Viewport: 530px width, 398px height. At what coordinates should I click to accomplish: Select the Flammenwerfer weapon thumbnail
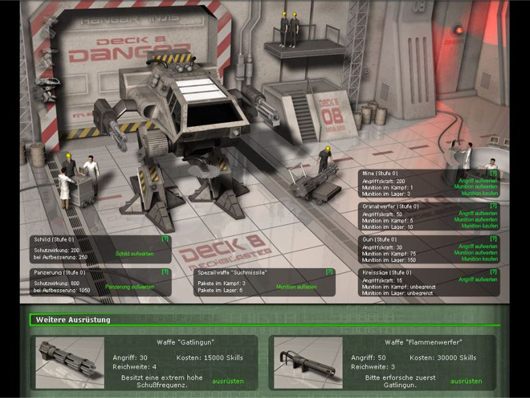click(308, 362)
